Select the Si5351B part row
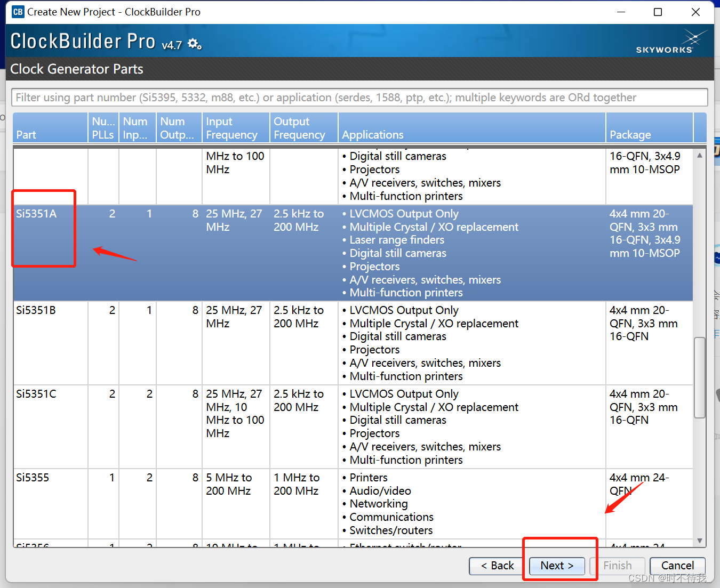The height and width of the screenshot is (588, 720). (353, 343)
